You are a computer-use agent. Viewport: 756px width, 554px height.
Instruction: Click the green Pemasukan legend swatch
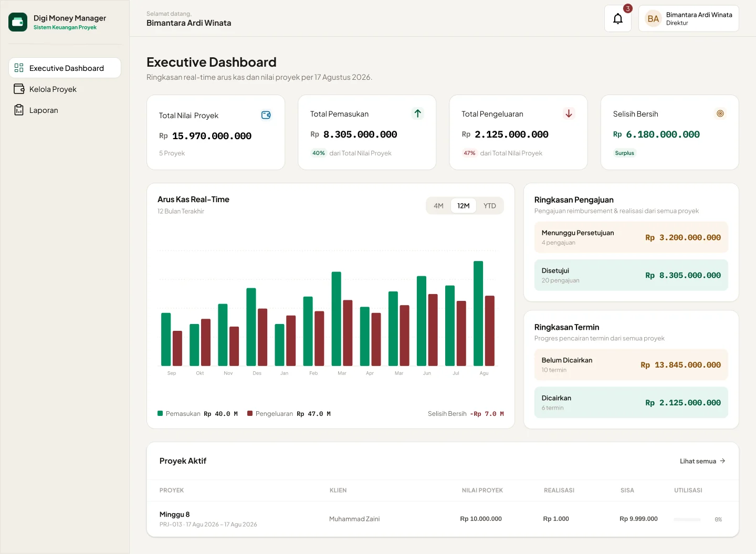pos(160,413)
